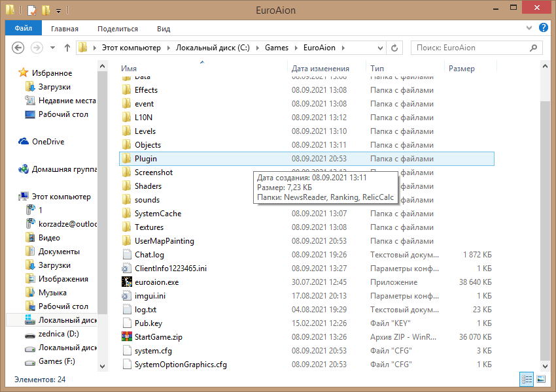556x392 pixels.
Task: Go up one folder level
Action: (x=67, y=48)
